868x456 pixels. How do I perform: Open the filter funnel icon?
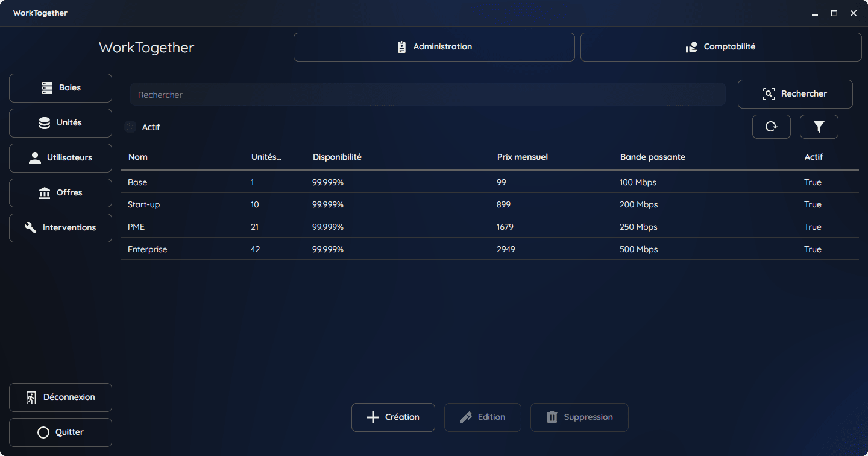coord(819,127)
